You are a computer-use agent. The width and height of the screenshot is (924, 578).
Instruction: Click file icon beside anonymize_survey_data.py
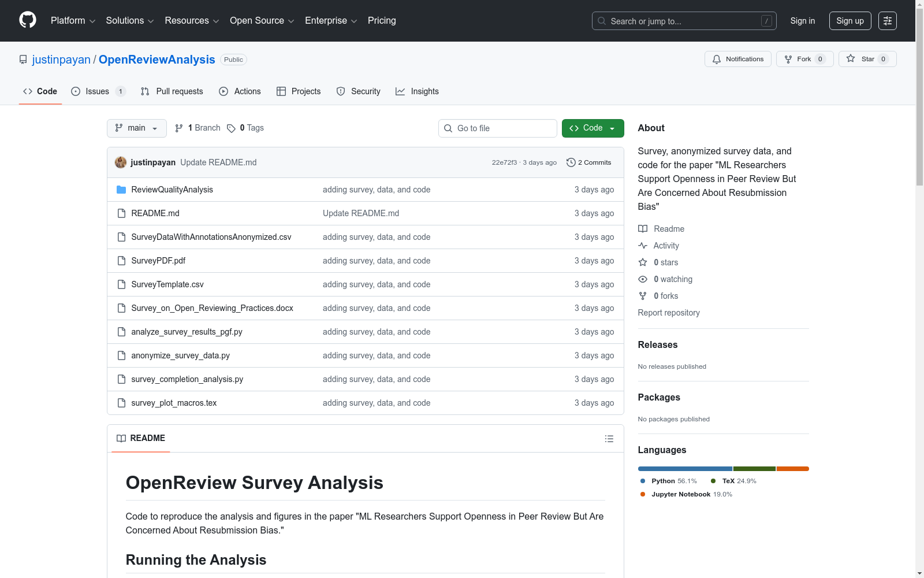coord(121,355)
